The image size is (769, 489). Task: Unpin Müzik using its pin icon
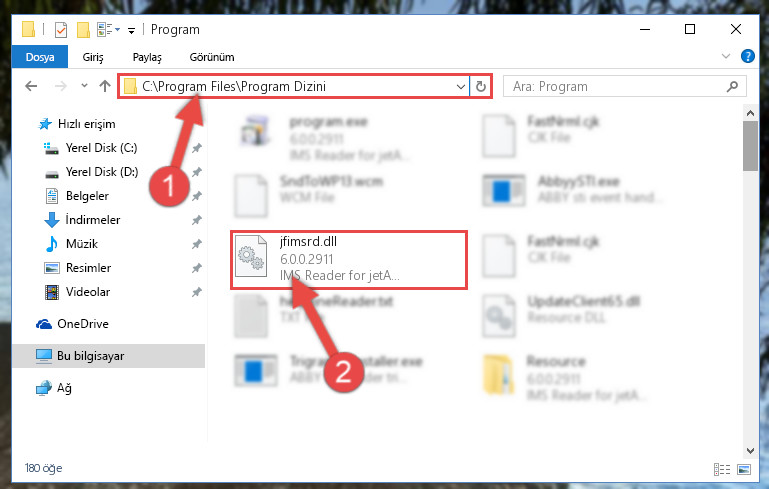197,244
